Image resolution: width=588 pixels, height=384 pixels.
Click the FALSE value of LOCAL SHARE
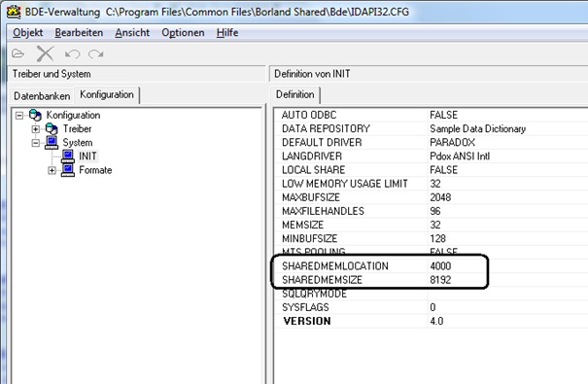(443, 170)
